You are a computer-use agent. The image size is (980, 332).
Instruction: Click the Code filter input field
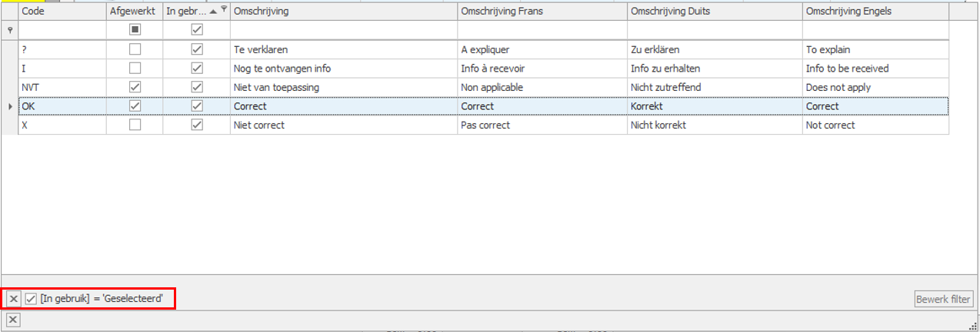coord(62,30)
